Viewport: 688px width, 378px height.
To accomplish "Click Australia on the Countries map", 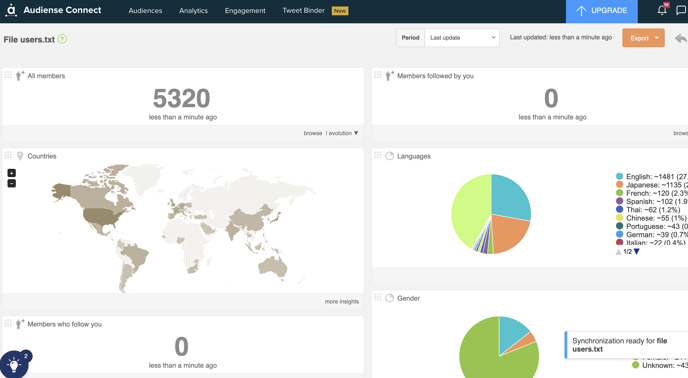I will click(273, 266).
